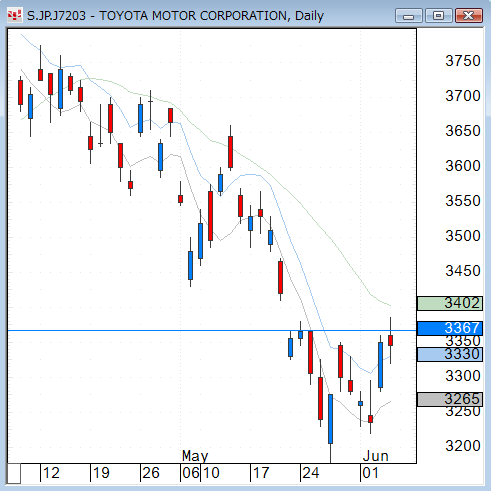Screen dimensions: 491x491
Task: Click the 12 date label on time axis
Action: point(51,473)
